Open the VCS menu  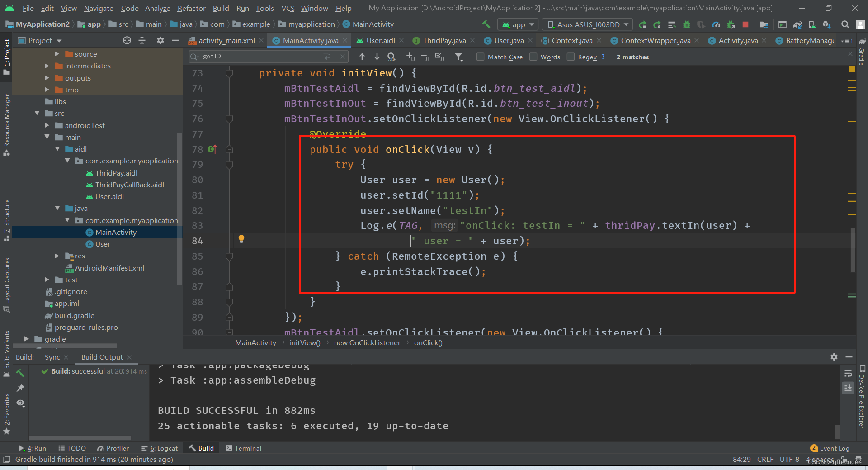[x=288, y=8]
